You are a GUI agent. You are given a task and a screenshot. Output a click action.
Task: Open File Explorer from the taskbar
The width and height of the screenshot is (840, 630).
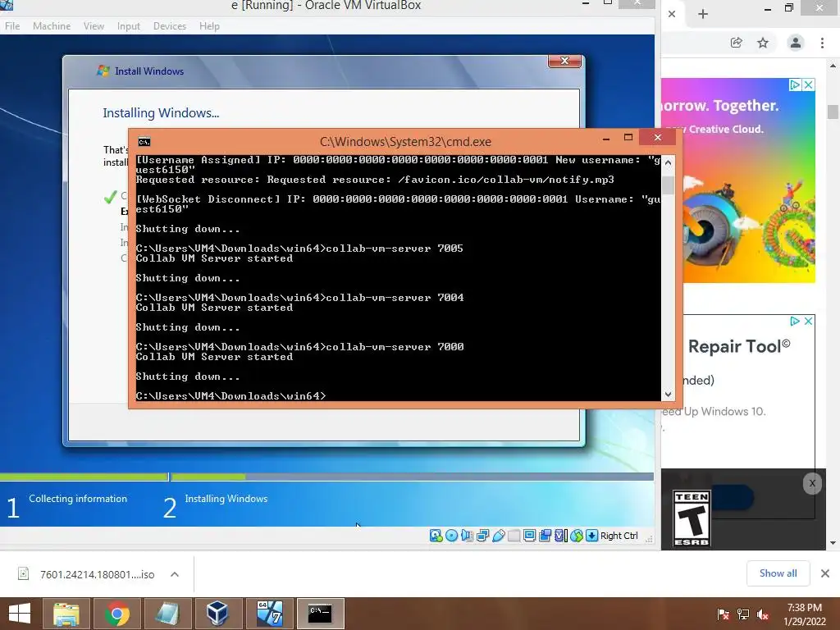(66, 614)
